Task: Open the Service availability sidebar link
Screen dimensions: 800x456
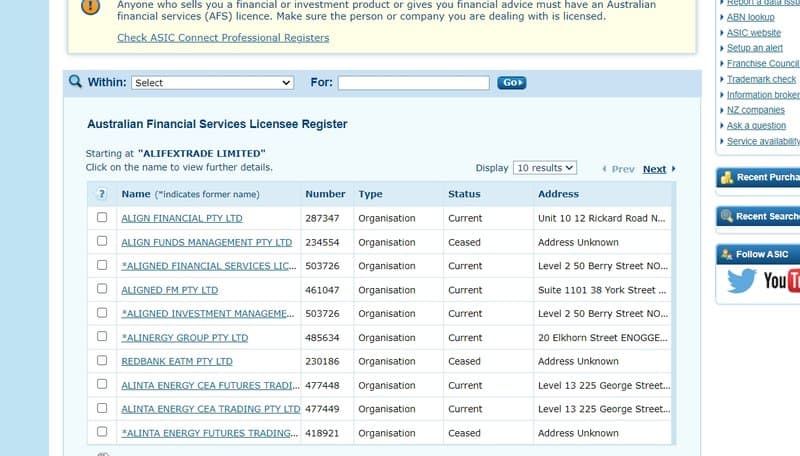Action: click(x=763, y=141)
